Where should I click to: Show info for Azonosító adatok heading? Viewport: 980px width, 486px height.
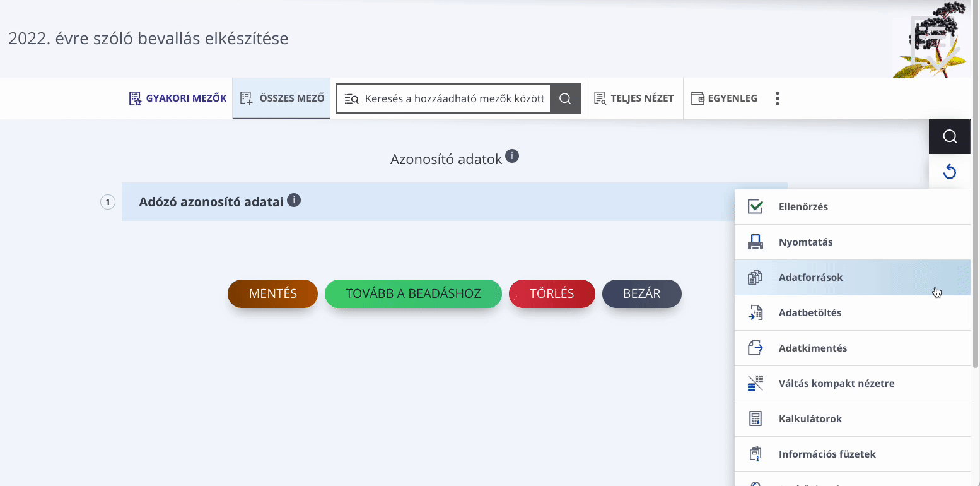(x=512, y=156)
